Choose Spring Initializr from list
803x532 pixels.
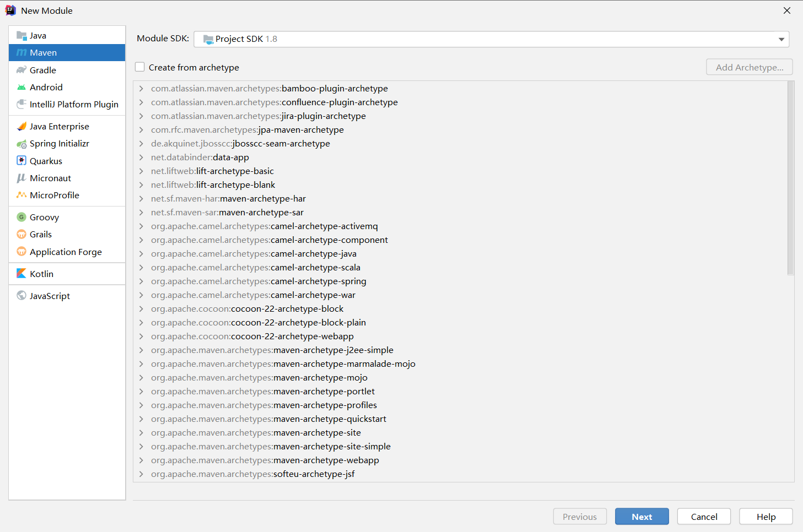[x=67, y=144]
